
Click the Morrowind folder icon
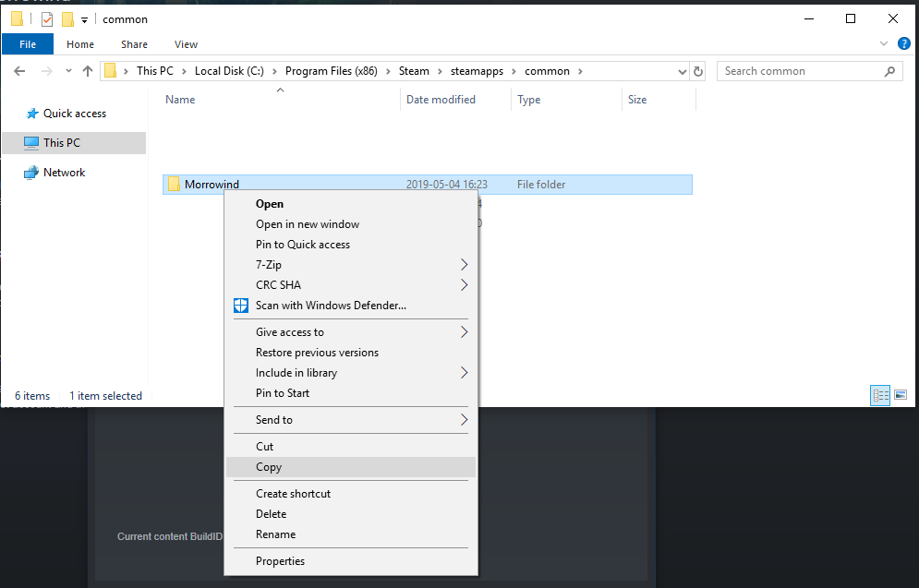coord(174,185)
